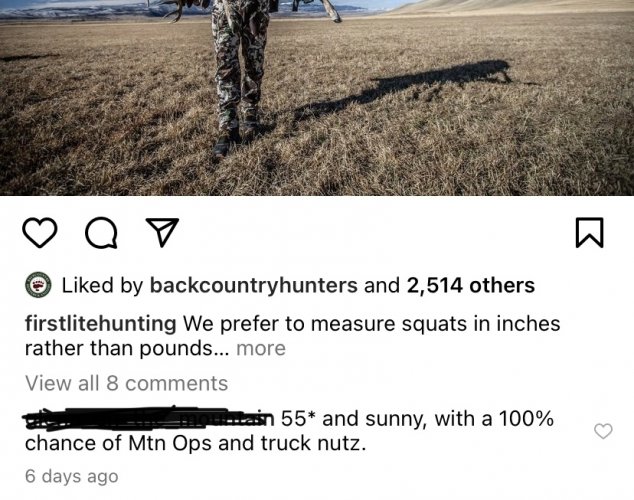This screenshot has width=634, height=500.
Task: Open comments via the speech bubble icon
Action: point(99,233)
